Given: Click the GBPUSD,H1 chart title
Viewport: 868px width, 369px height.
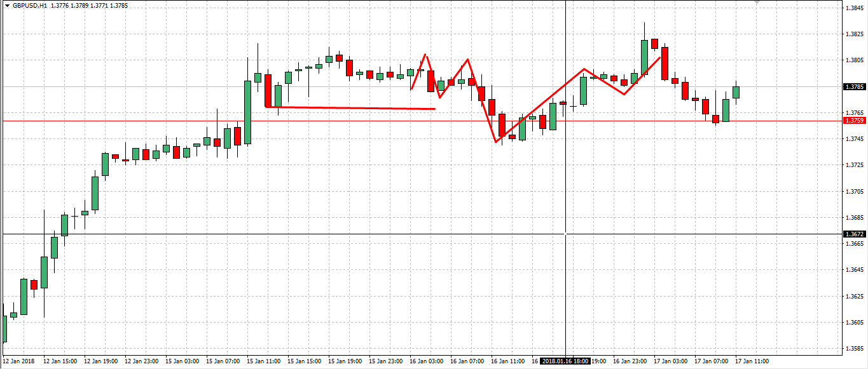Looking at the screenshot, I should [29, 5].
